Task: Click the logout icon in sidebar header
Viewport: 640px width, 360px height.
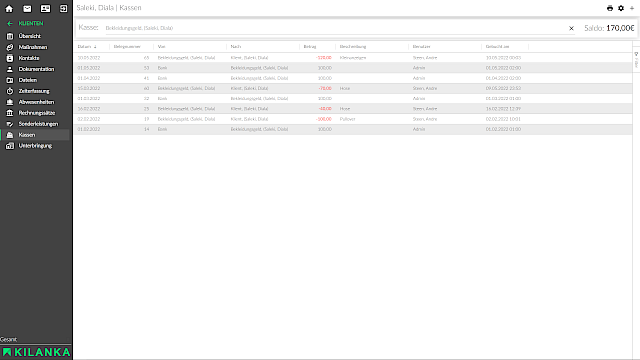Action: click(64, 8)
